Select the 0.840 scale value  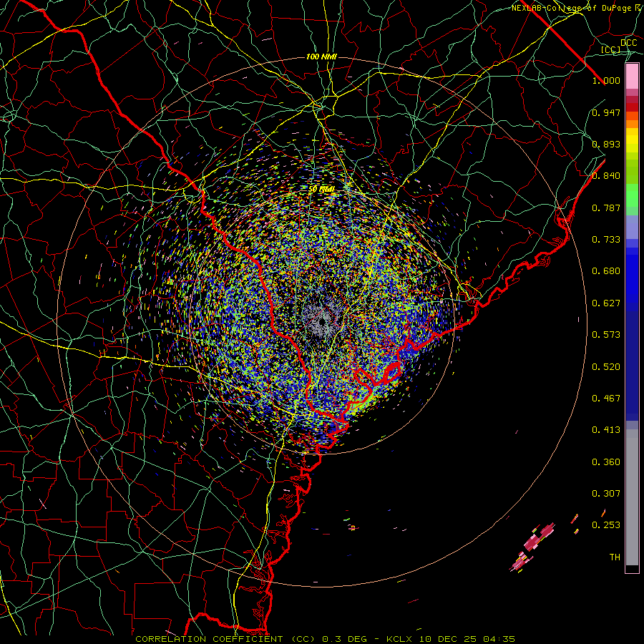point(606,176)
